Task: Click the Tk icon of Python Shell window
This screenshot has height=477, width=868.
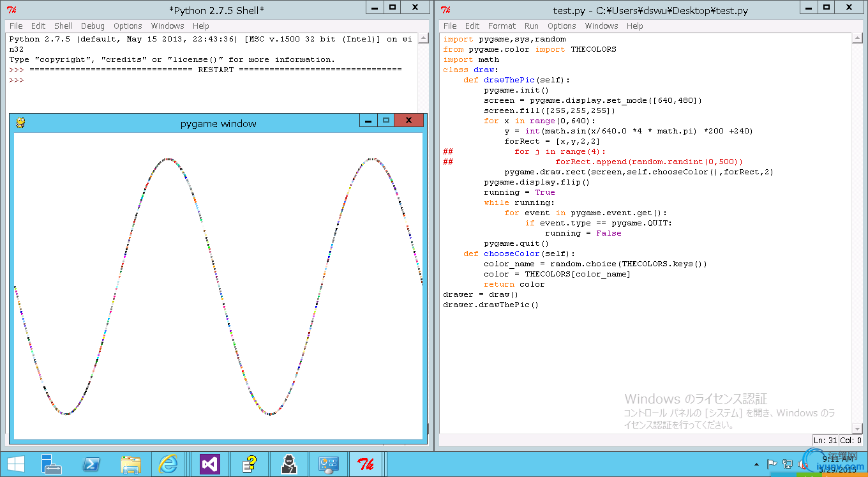Action: point(11,10)
